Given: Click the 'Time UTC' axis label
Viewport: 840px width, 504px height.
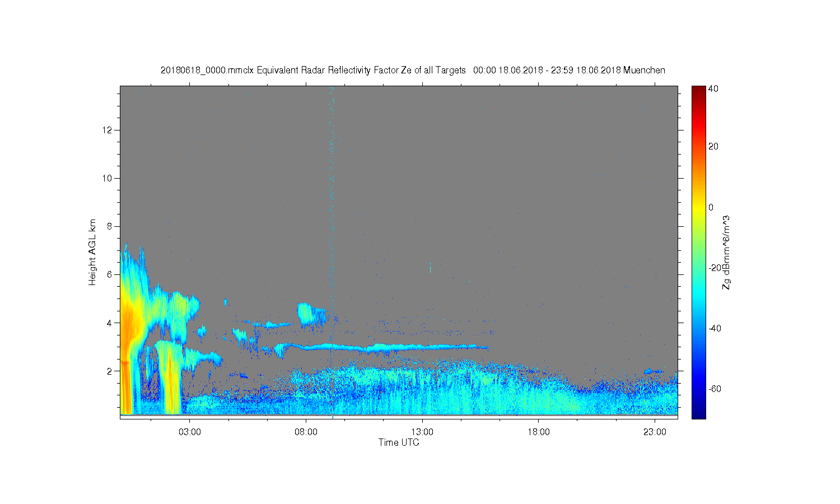Looking at the screenshot, I should [399, 442].
